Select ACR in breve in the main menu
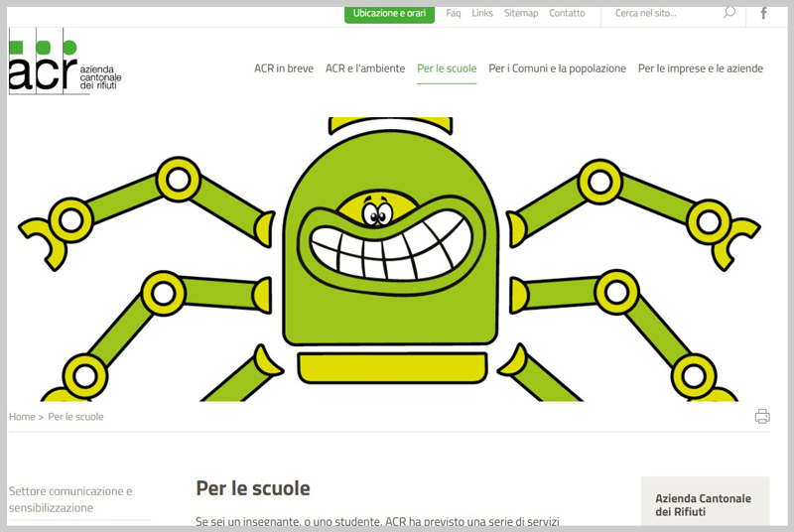 coord(284,68)
